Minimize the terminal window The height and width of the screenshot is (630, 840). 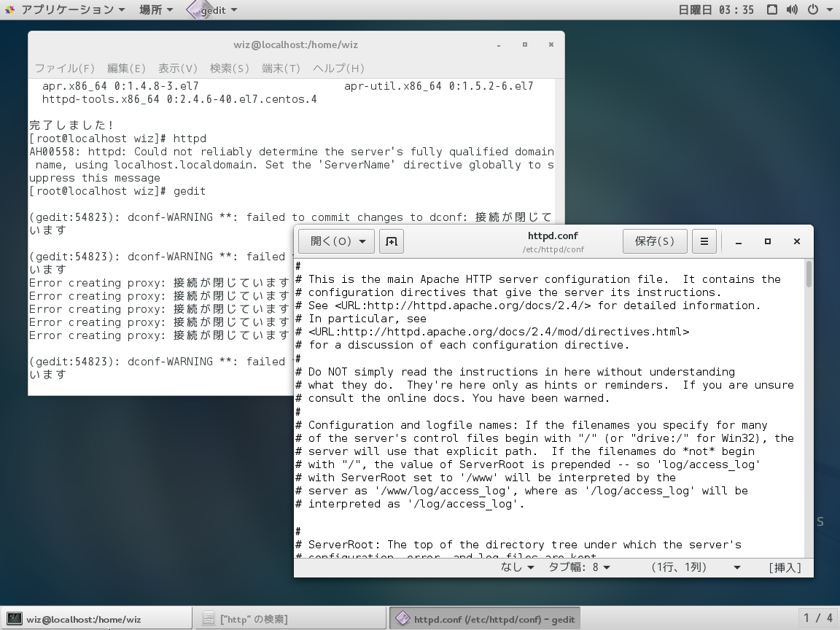499,45
